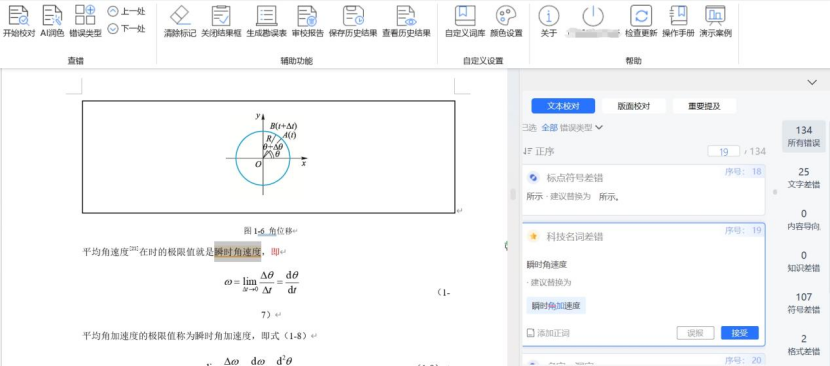Viewport: 830px width, 366px height.
Task: Toggle 正序 sort order icon
Action: 527,151
